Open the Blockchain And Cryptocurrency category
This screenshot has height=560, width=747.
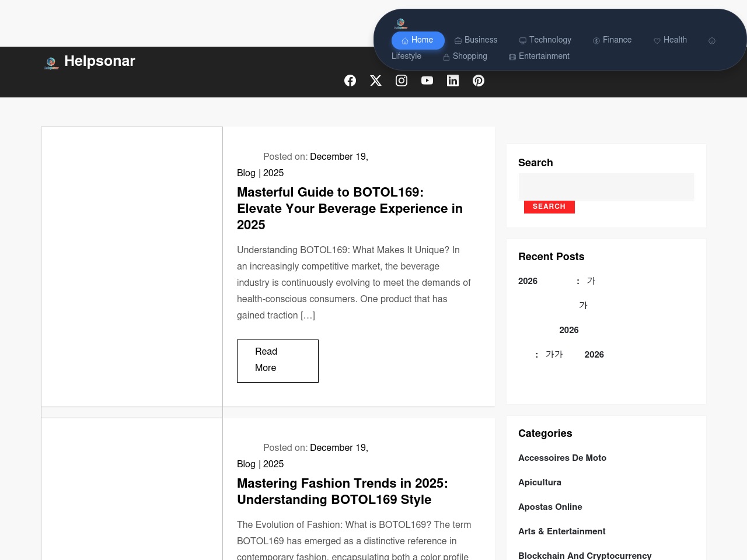tap(585, 555)
